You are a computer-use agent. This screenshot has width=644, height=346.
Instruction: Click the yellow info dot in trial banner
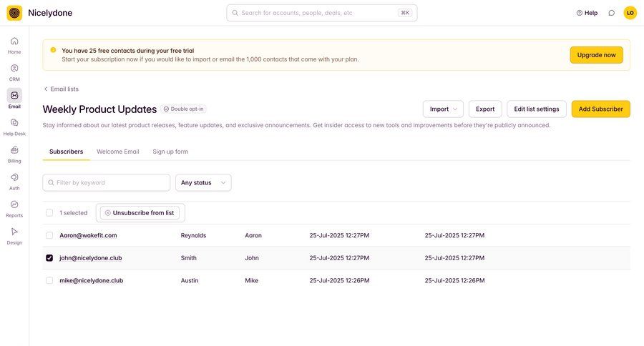53,50
